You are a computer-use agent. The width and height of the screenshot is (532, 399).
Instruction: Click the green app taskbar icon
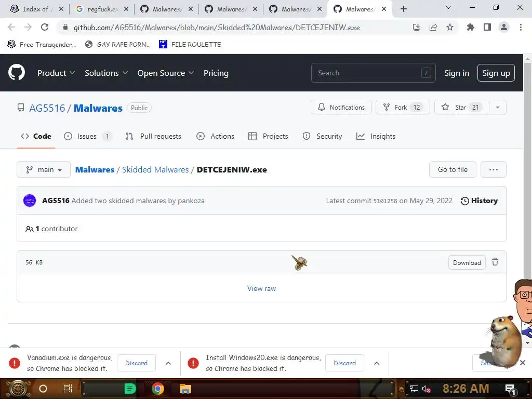(130, 389)
